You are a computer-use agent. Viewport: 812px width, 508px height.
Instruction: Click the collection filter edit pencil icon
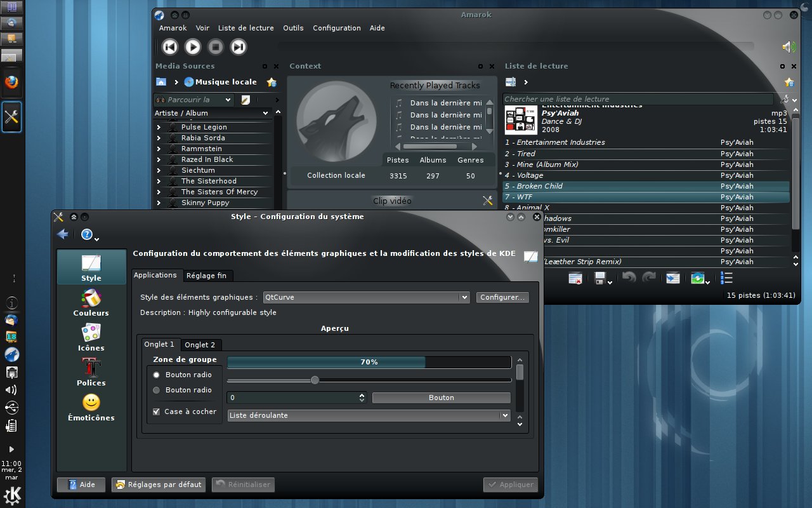pos(246,100)
